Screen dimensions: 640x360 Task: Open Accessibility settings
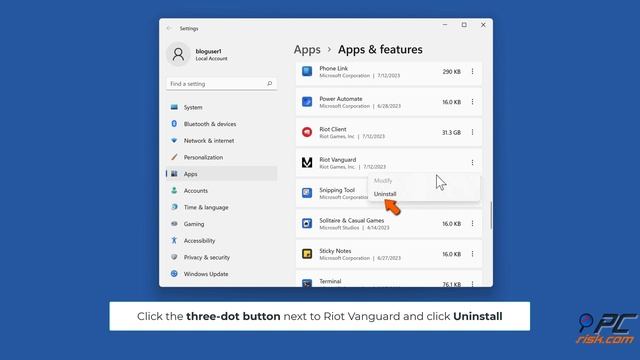coord(221,241)
